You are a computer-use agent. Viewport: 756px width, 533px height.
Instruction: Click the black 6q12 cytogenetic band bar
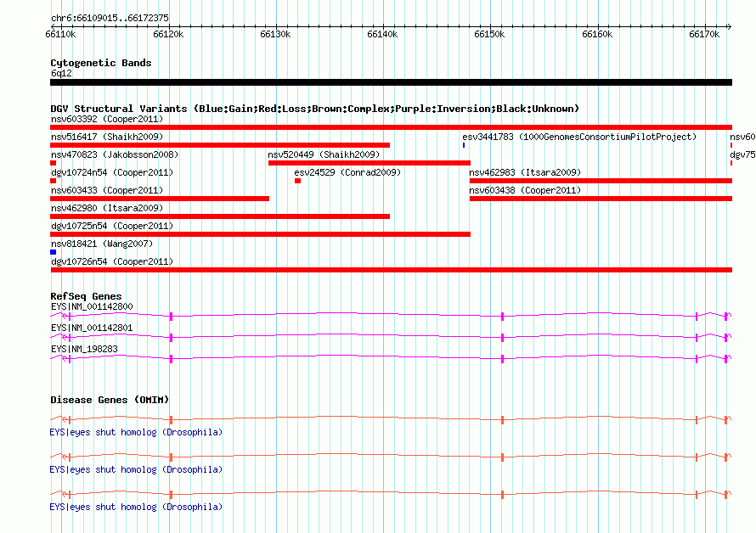click(391, 82)
